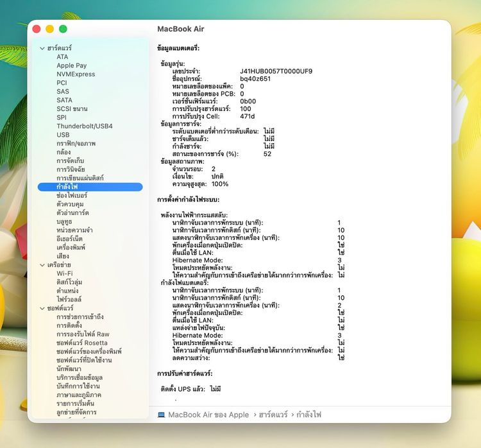Click the laptop icon in path bar
The height and width of the screenshot is (448, 481).
(162, 415)
